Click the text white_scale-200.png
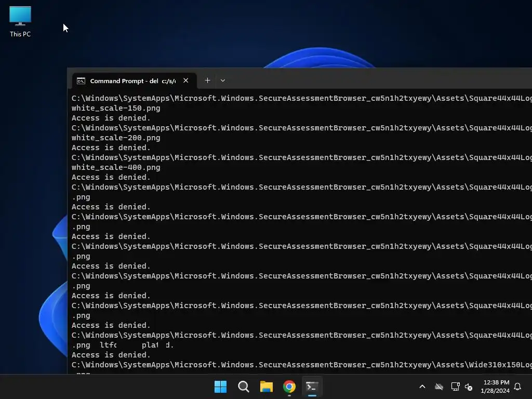The image size is (532, 399). click(x=116, y=138)
